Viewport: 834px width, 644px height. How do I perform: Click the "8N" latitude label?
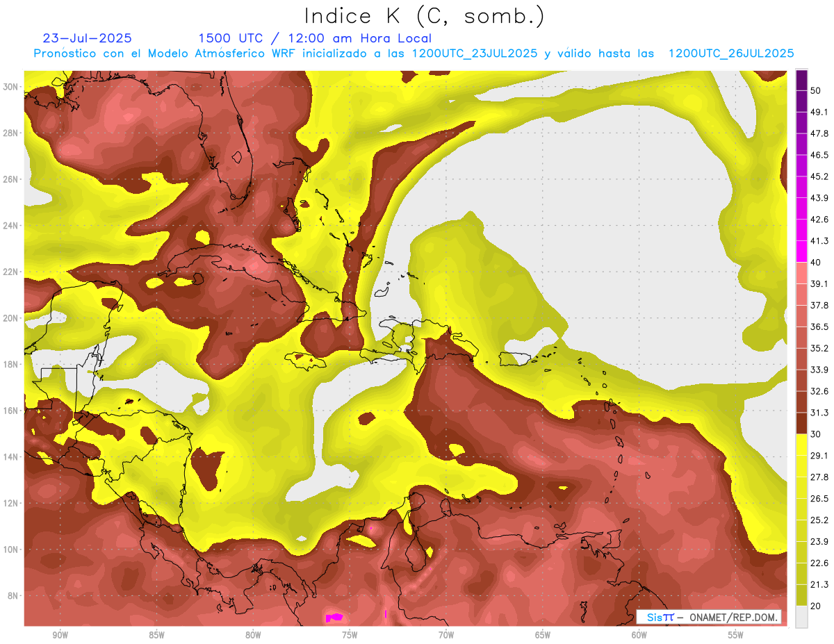tap(13, 595)
